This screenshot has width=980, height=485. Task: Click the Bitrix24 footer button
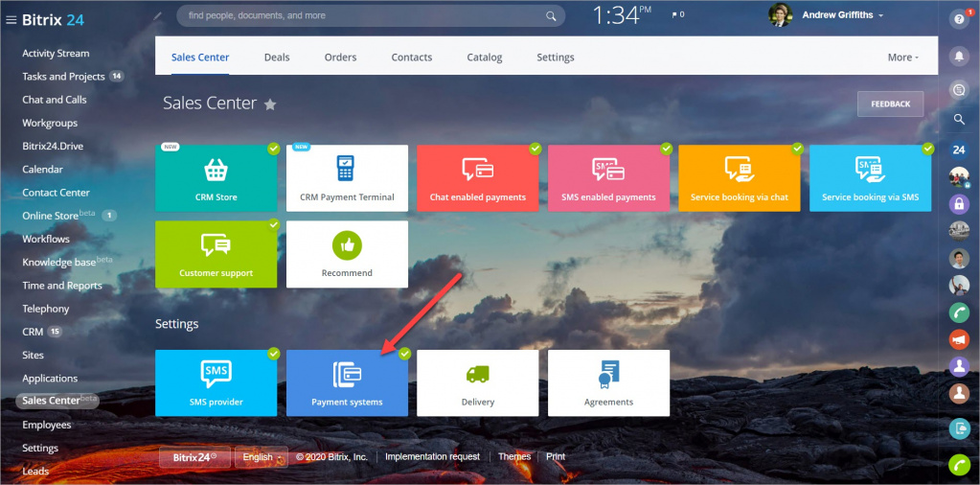(195, 457)
